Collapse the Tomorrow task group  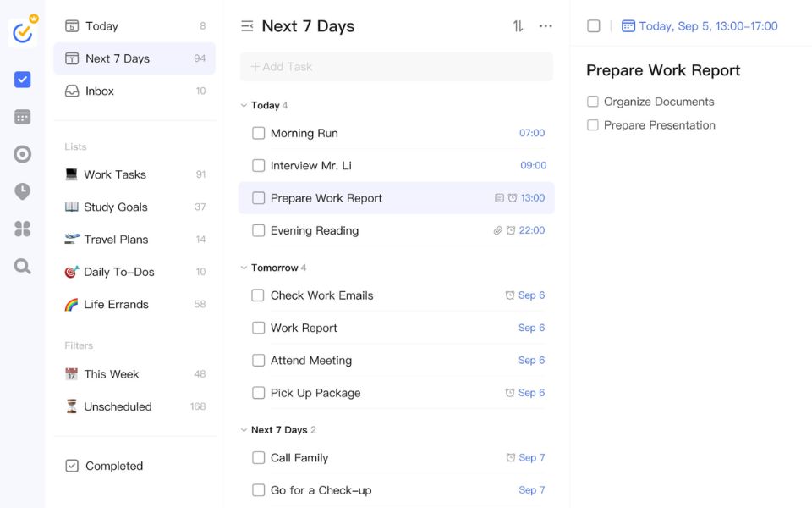click(244, 268)
